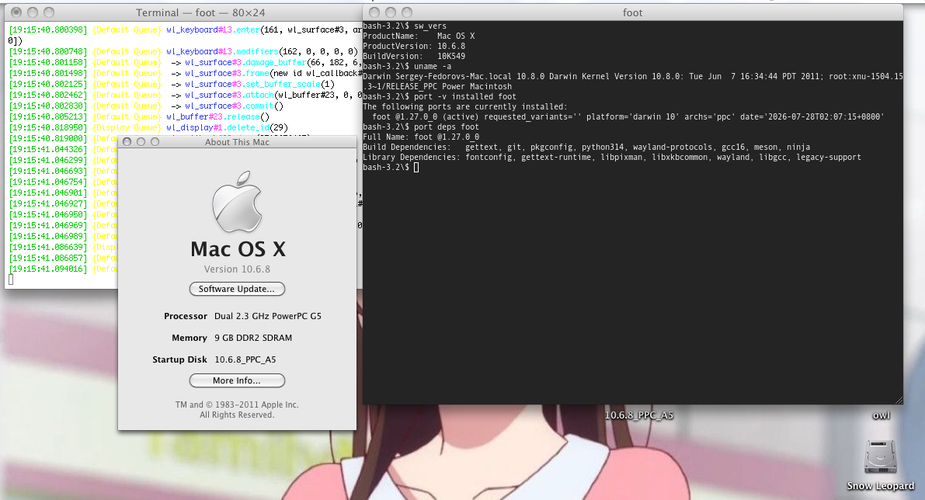The width and height of the screenshot is (925, 500).
Task: Close the About This Mac window
Action: coord(127,142)
